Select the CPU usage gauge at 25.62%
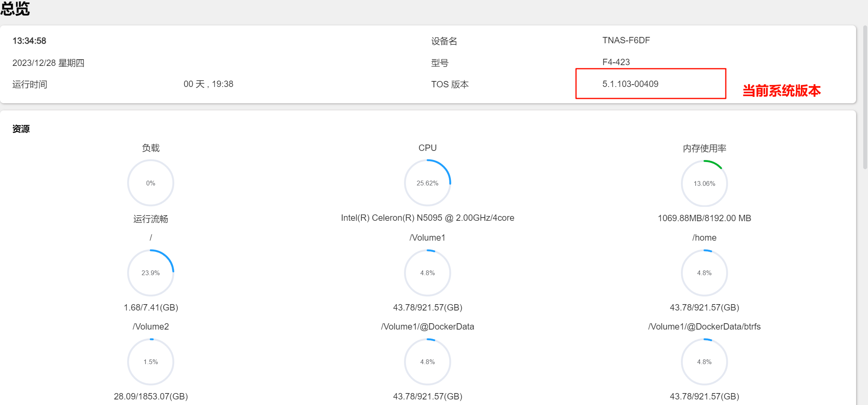Image resolution: width=868 pixels, height=405 pixels. click(x=427, y=183)
